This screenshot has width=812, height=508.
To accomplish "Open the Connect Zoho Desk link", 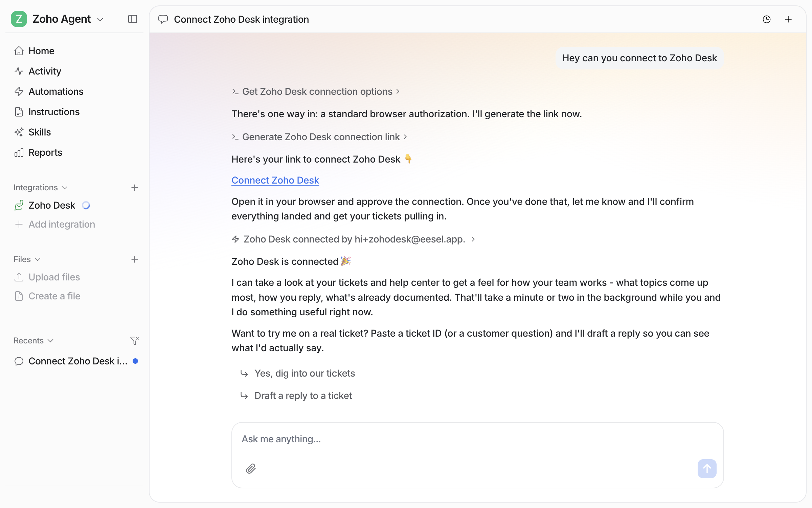I will coord(275,180).
